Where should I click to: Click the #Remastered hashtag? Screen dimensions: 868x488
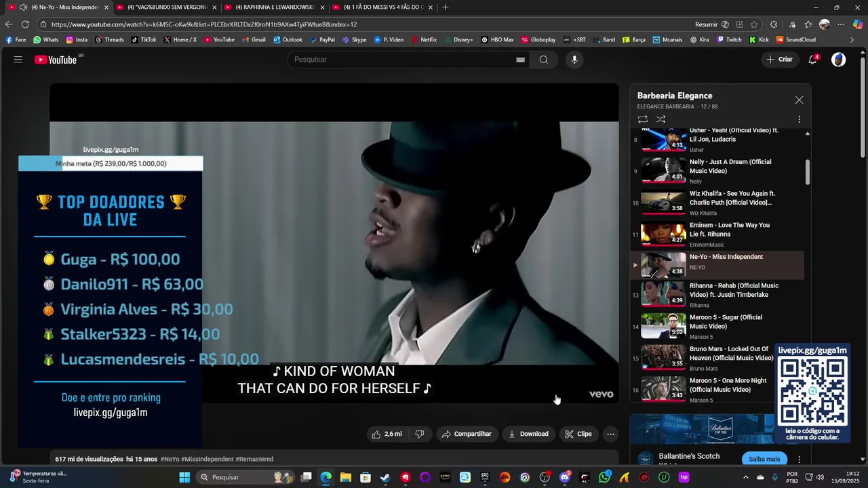pos(254,459)
